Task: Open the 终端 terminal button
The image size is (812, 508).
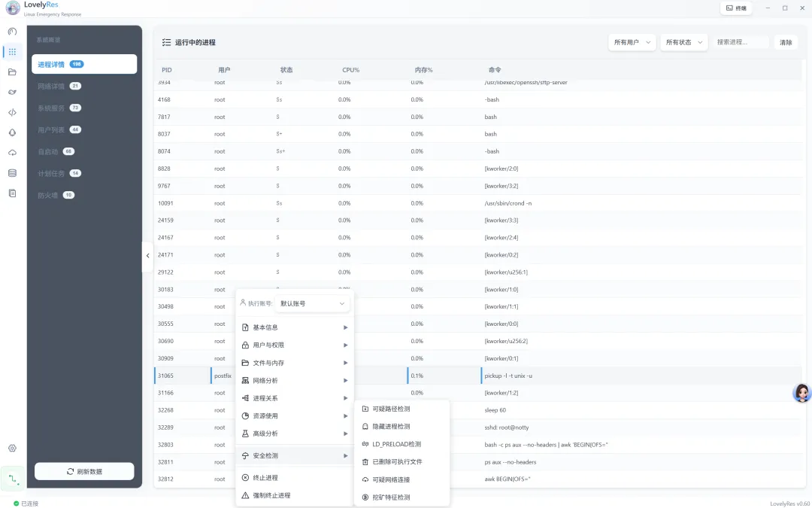Action: click(x=736, y=8)
